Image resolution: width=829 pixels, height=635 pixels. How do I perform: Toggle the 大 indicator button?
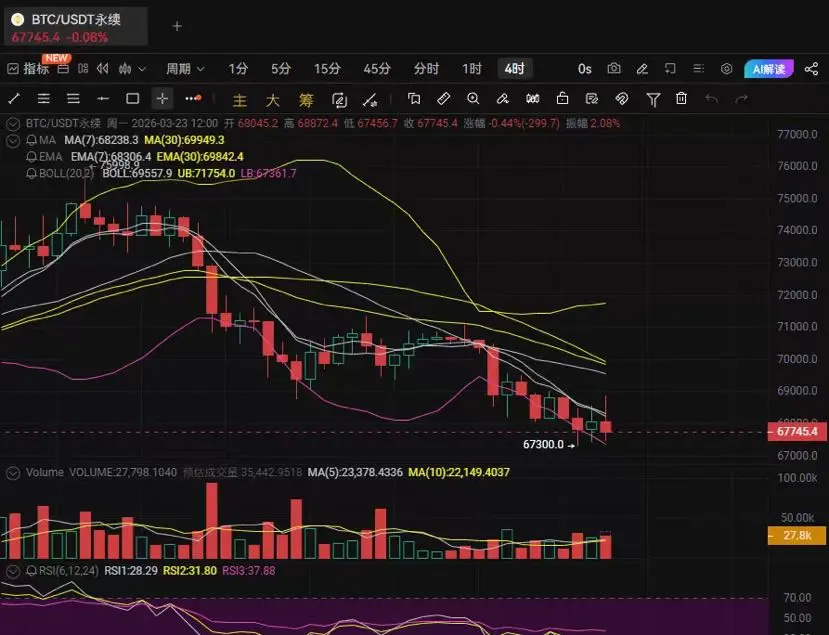tap(273, 100)
